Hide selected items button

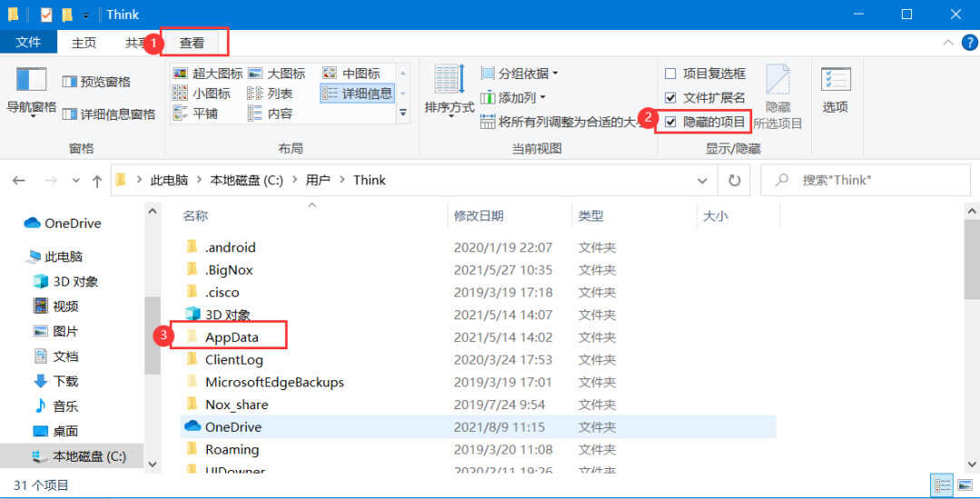tap(778, 97)
